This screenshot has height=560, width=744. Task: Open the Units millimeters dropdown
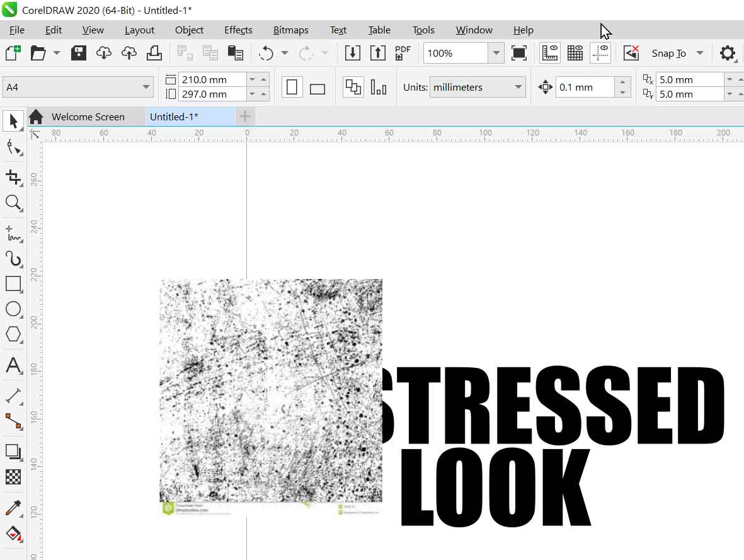coord(518,87)
